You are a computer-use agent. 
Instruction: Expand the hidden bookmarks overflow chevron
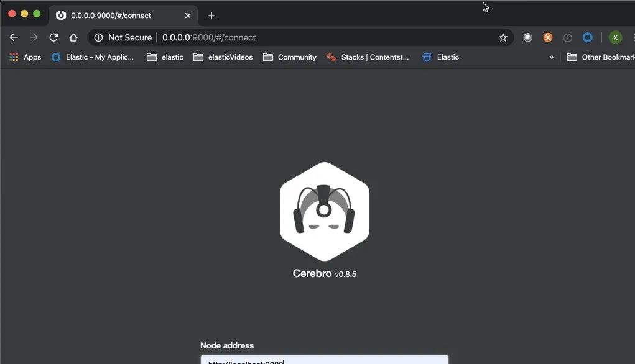[551, 57]
